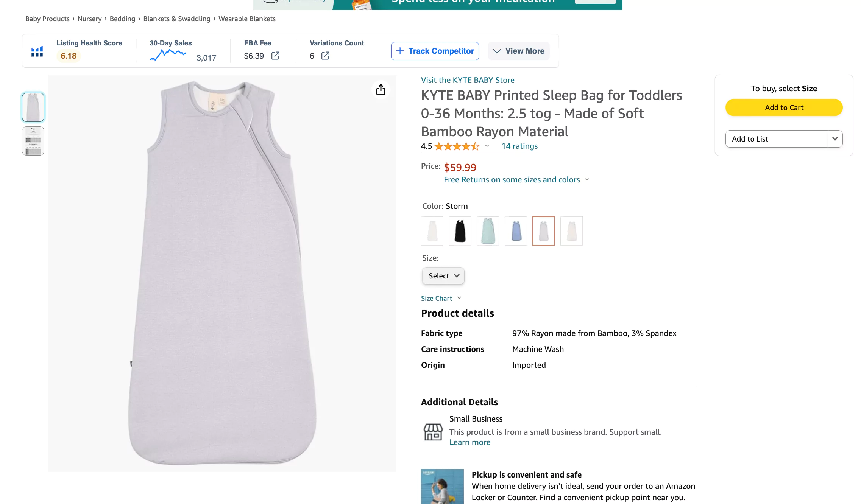Choose the teal green color swatch
The width and height of the screenshot is (861, 504).
488,231
